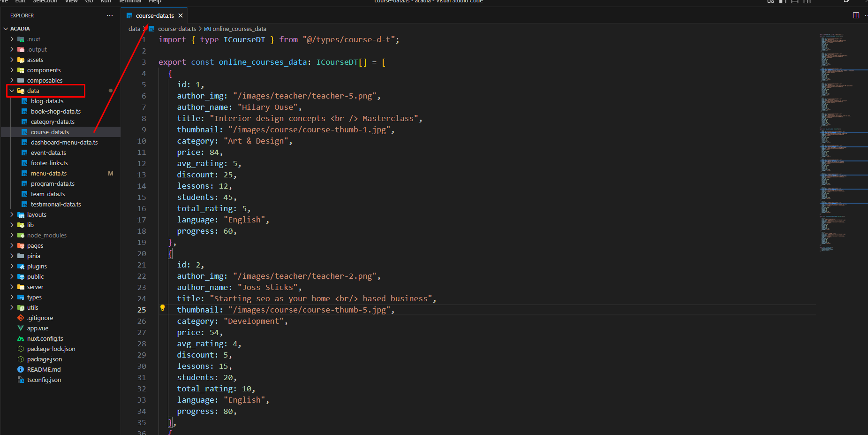Expand the pages folder chevron
This screenshot has height=435, width=868.
(x=12, y=246)
